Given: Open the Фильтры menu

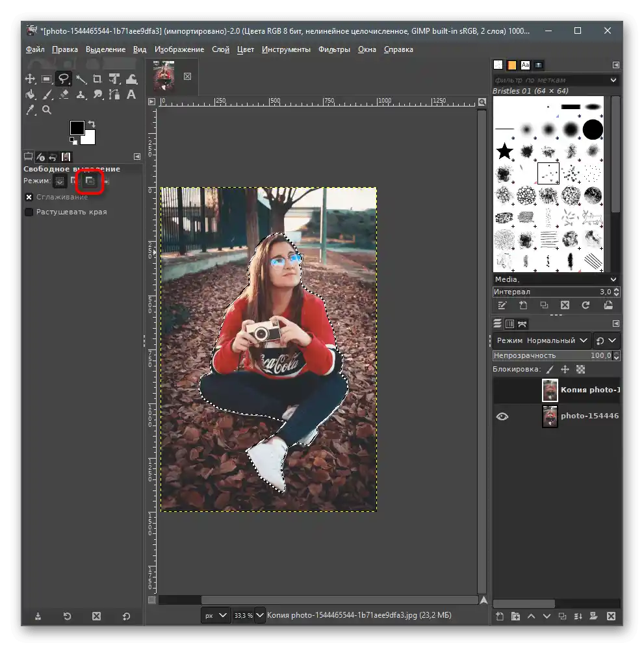Looking at the screenshot, I should [334, 49].
